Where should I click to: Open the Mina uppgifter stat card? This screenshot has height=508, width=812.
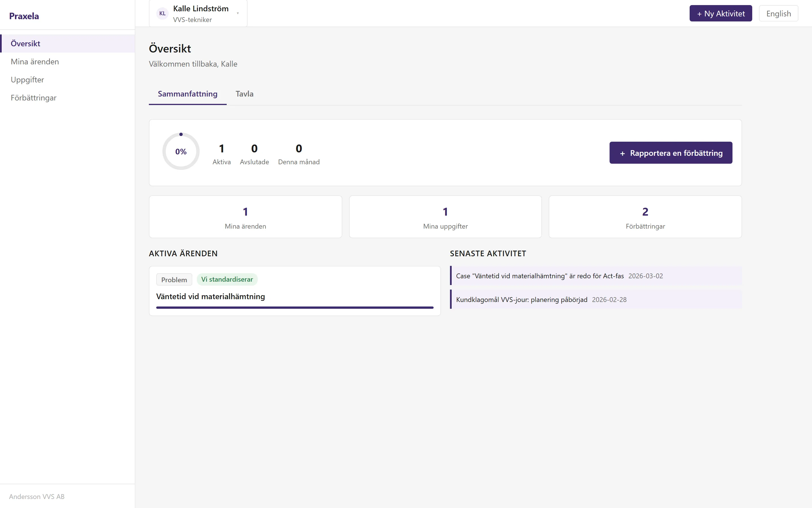pos(445,217)
